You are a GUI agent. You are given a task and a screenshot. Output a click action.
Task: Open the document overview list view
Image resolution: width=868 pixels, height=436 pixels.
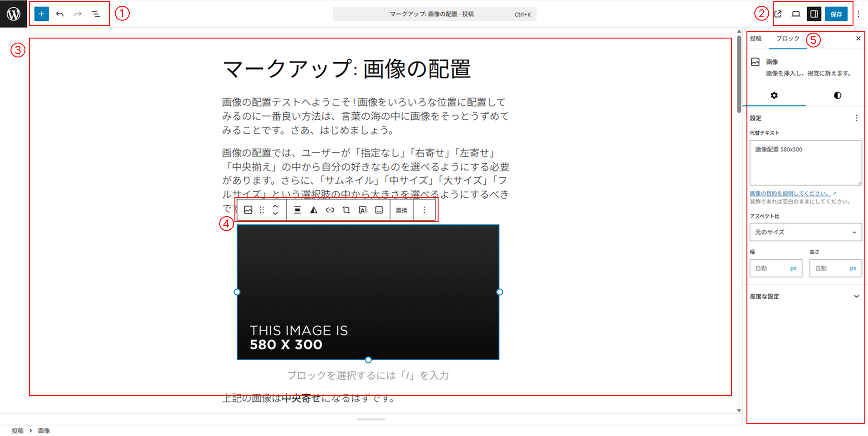(96, 14)
